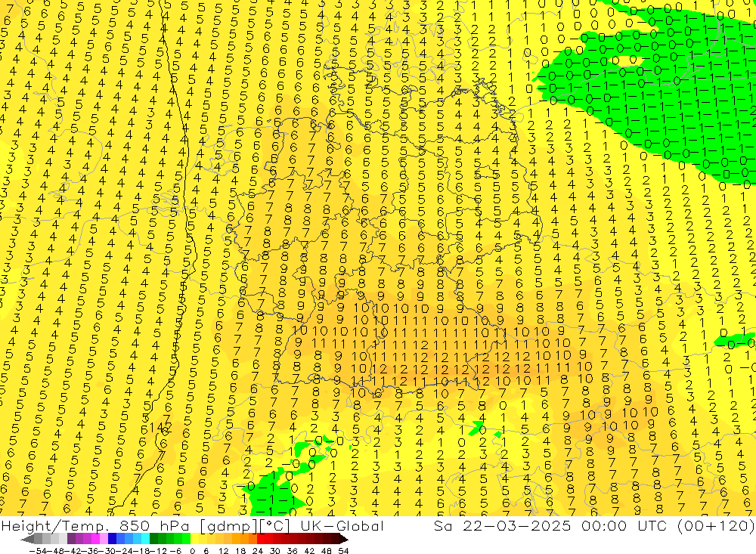This screenshot has width=756, height=554.
Task: Click the dark maroon right arrow end of the legend
Action: coord(344,539)
